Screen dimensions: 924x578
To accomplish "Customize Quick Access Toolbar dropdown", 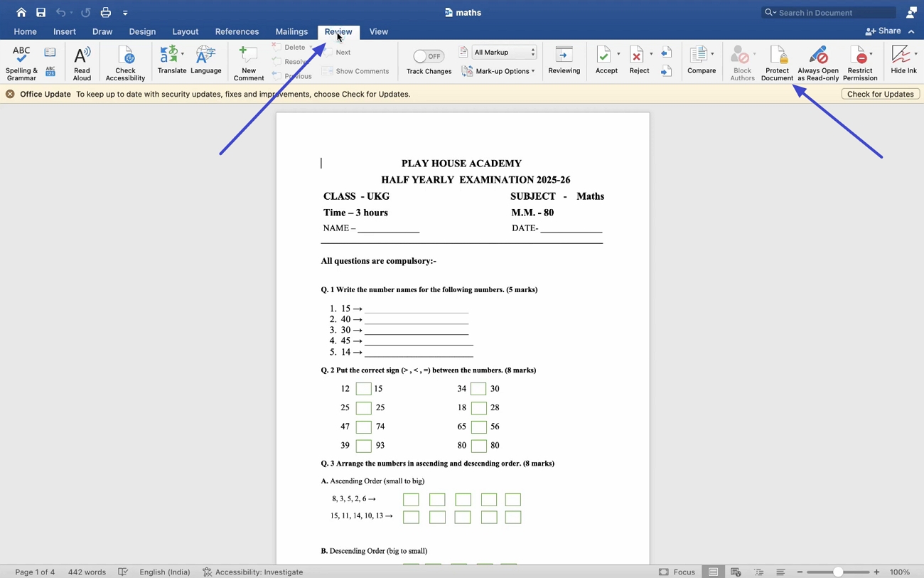I will pos(125,13).
